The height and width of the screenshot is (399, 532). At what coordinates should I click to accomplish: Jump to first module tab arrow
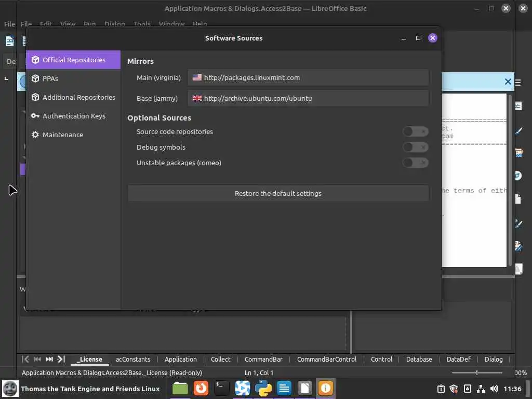coord(25,359)
